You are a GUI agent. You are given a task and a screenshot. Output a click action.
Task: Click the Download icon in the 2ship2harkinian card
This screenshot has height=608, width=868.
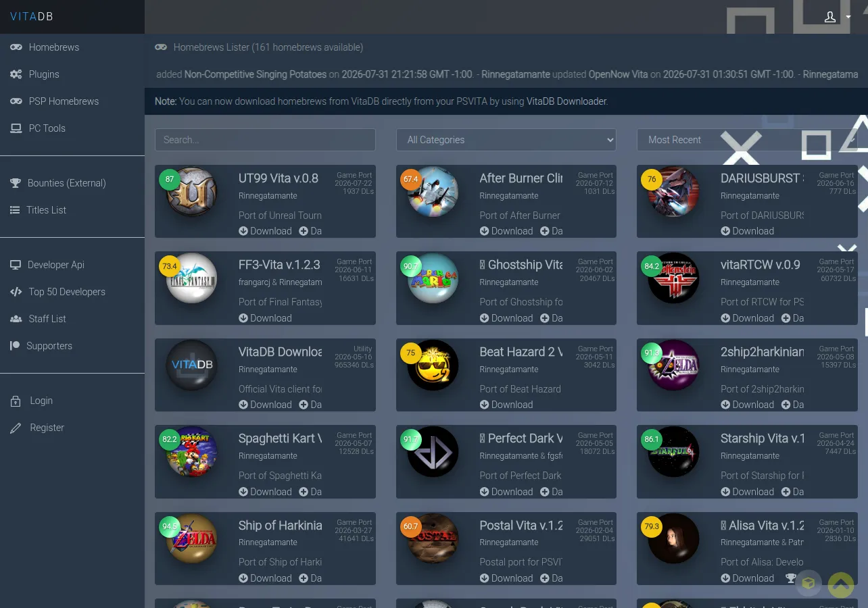point(725,405)
